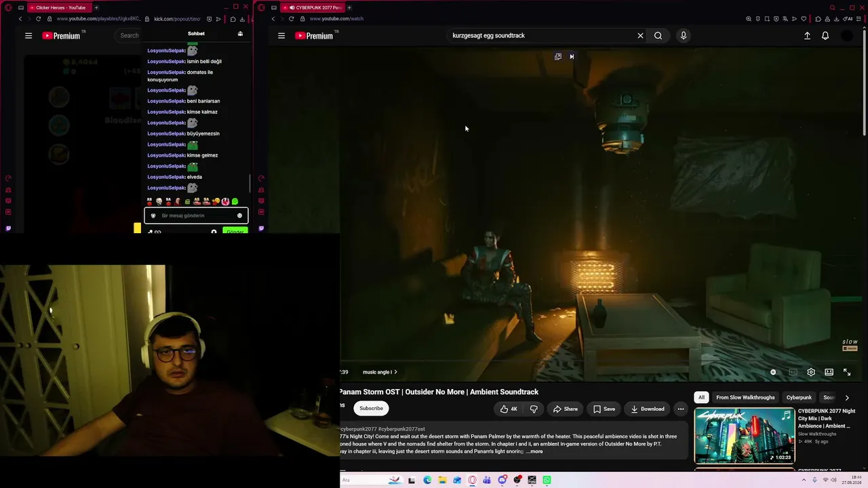Open Microsoft Edge from the taskbar
The image size is (868, 488).
coord(427,481)
